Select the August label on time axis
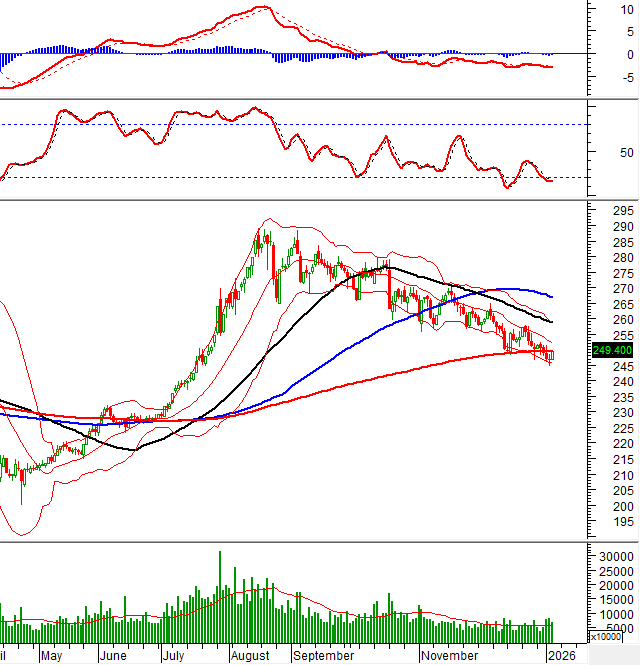The height and width of the screenshot is (665, 640). [x=250, y=656]
